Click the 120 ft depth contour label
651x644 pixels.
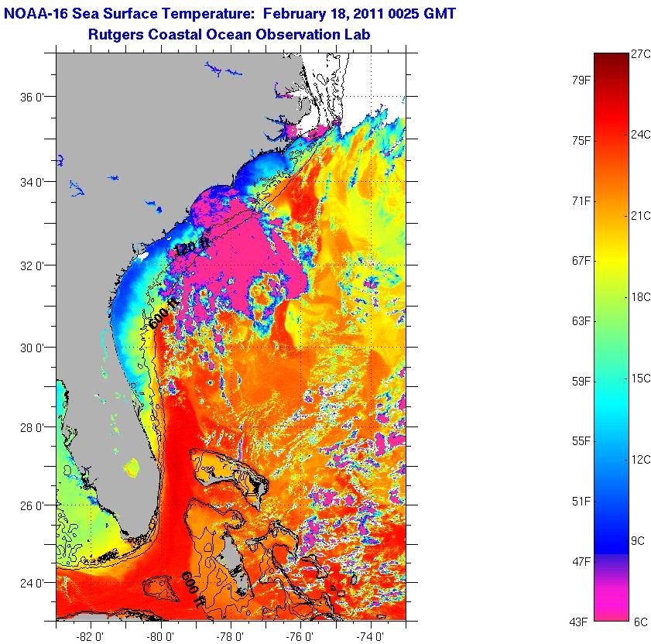pos(192,247)
